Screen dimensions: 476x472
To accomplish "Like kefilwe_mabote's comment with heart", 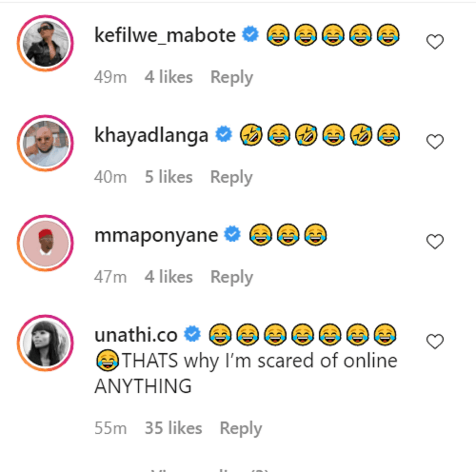I will click(x=435, y=42).
